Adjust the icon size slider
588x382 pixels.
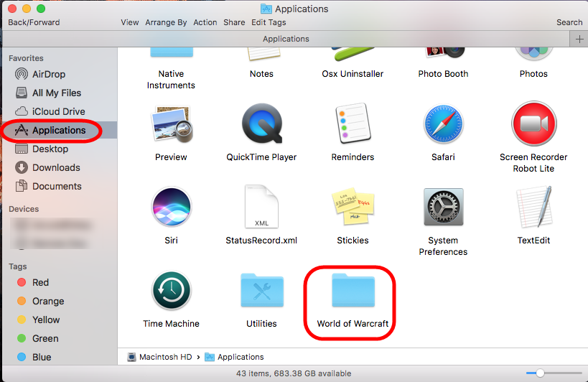pos(540,373)
